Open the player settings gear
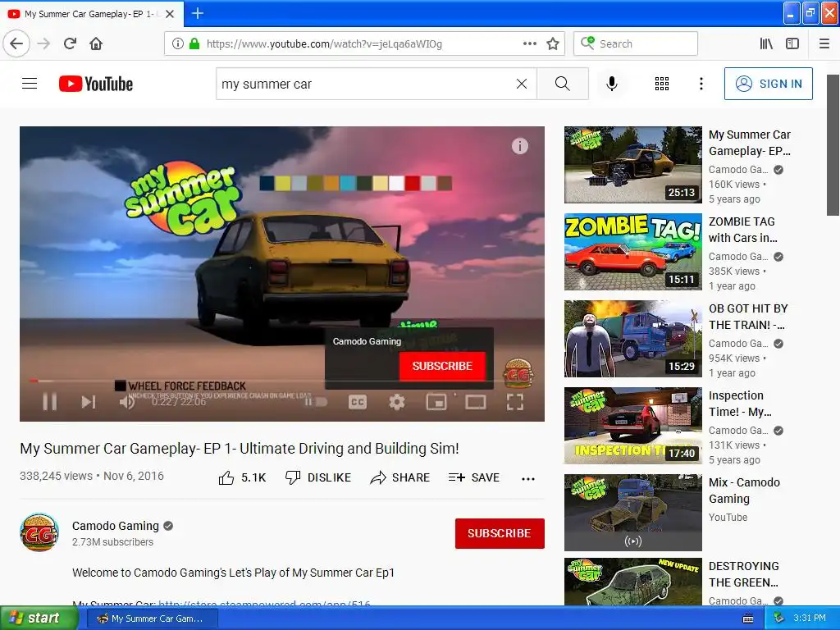Image resolution: width=840 pixels, height=630 pixels. pos(397,402)
